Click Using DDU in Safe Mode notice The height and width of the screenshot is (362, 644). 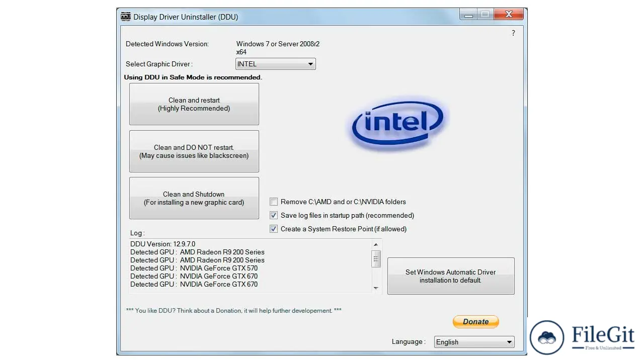193,77
